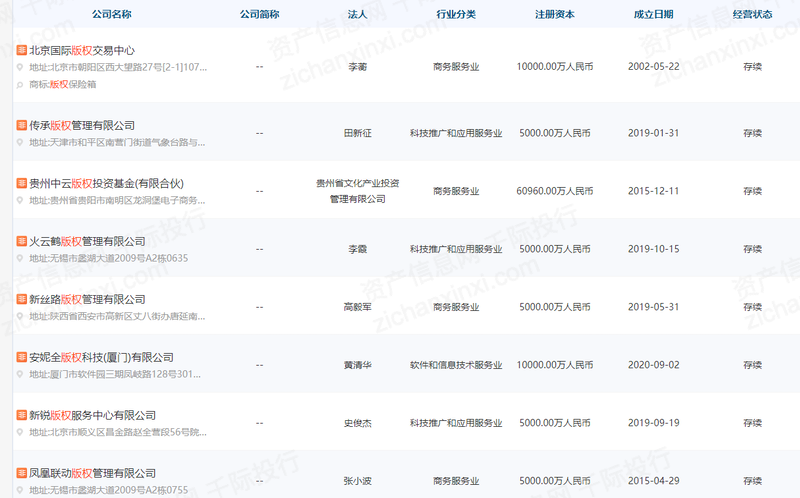
Task: Click the establishment date 2019-05-31
Action: [x=654, y=307]
